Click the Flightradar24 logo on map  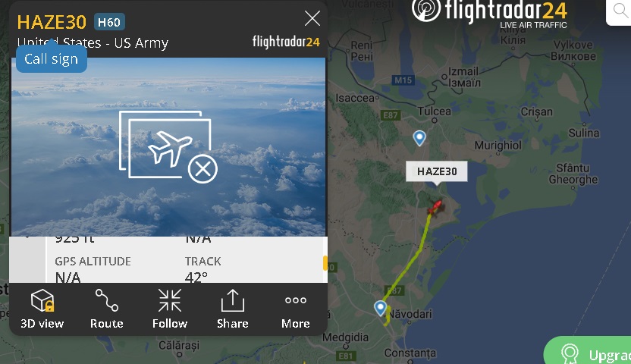[x=490, y=13]
